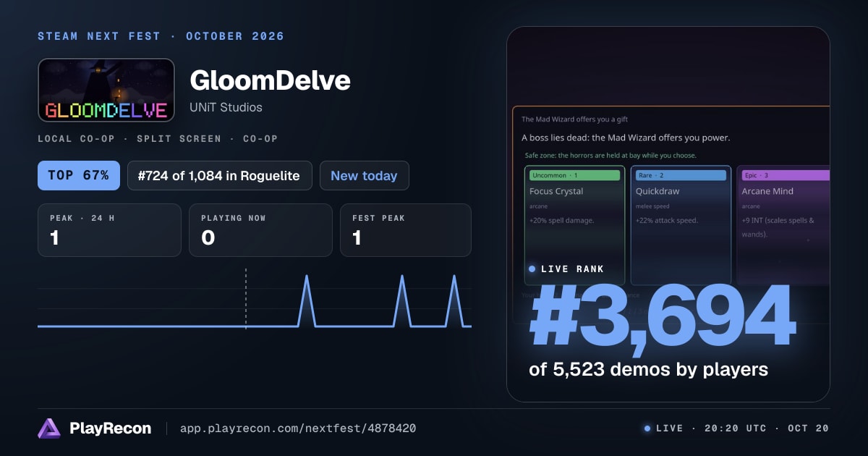Click the blue dot beside LIVE RANK

tap(532, 269)
